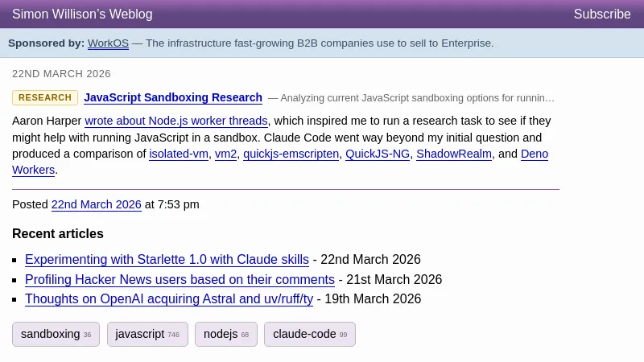Open Profiling Hacker News users article
The width and height of the screenshot is (644, 362).
[180, 280]
